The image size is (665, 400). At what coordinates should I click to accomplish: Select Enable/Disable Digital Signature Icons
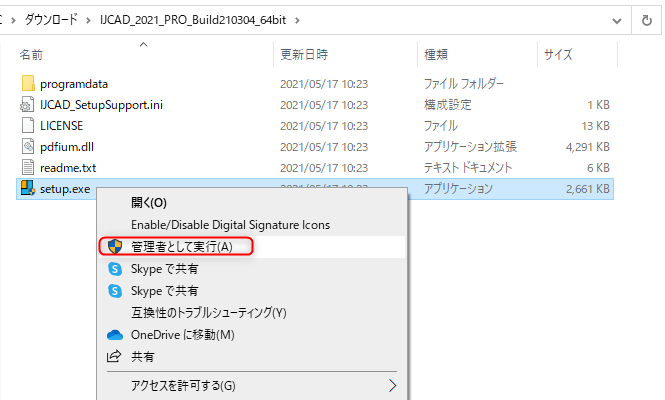pyautogui.click(x=230, y=225)
